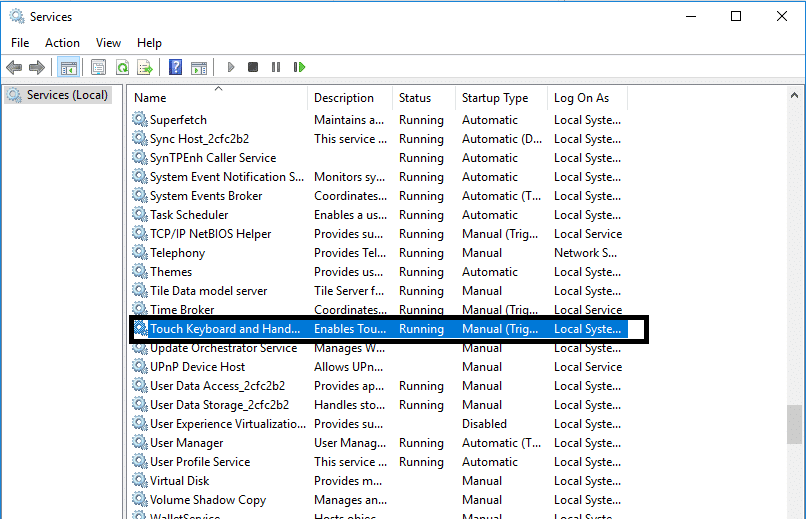The width and height of the screenshot is (806, 519).
Task: Open the blue Help icon
Action: point(175,67)
